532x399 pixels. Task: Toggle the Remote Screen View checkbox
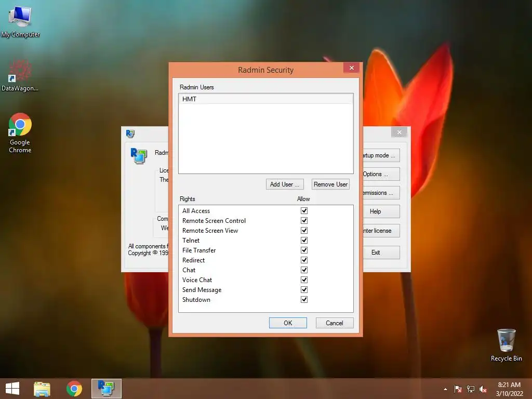pos(304,230)
